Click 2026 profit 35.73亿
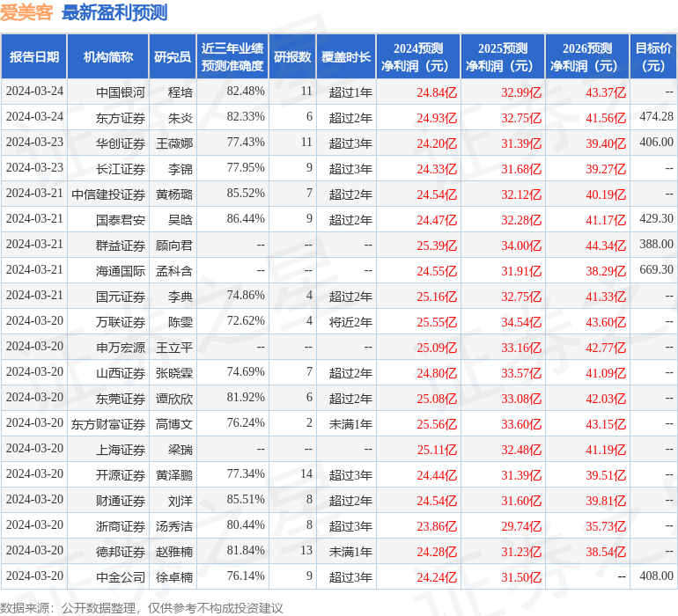This screenshot has height=616, width=678. tap(606, 526)
